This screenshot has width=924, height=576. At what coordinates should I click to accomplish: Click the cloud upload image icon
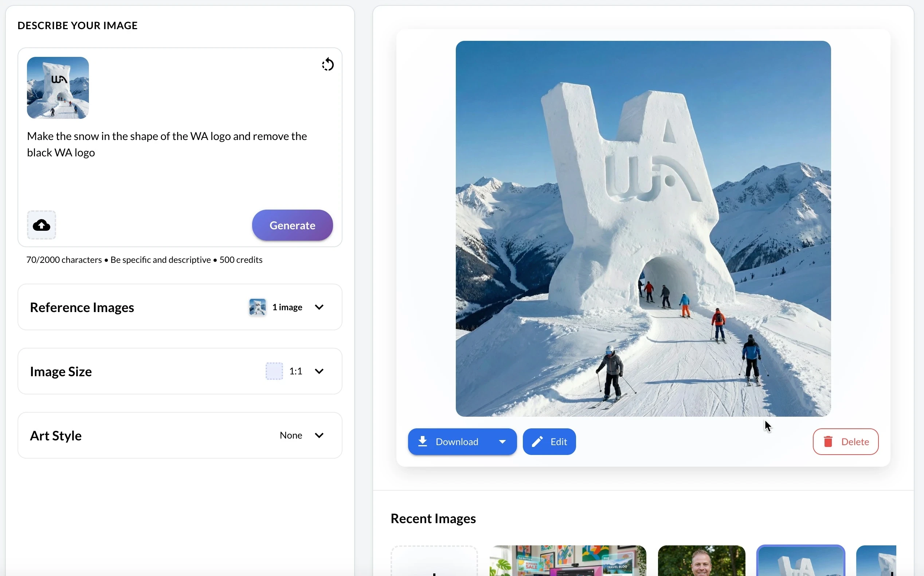pyautogui.click(x=42, y=225)
